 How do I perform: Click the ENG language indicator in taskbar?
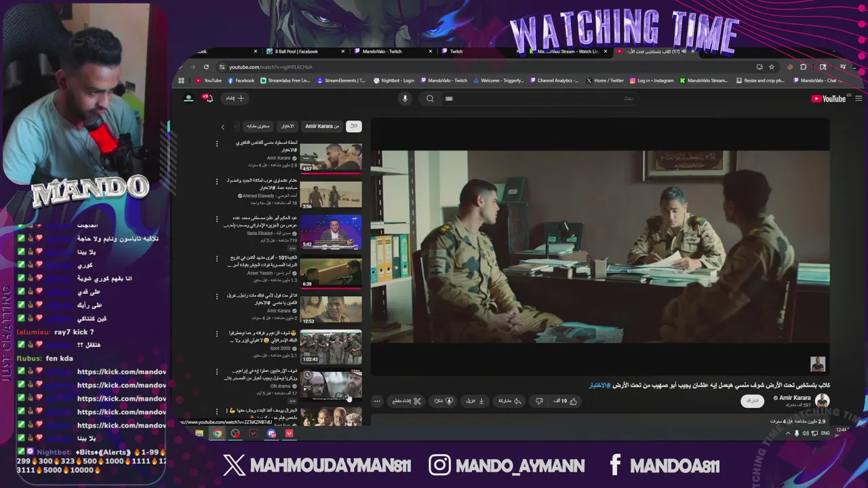click(x=825, y=433)
